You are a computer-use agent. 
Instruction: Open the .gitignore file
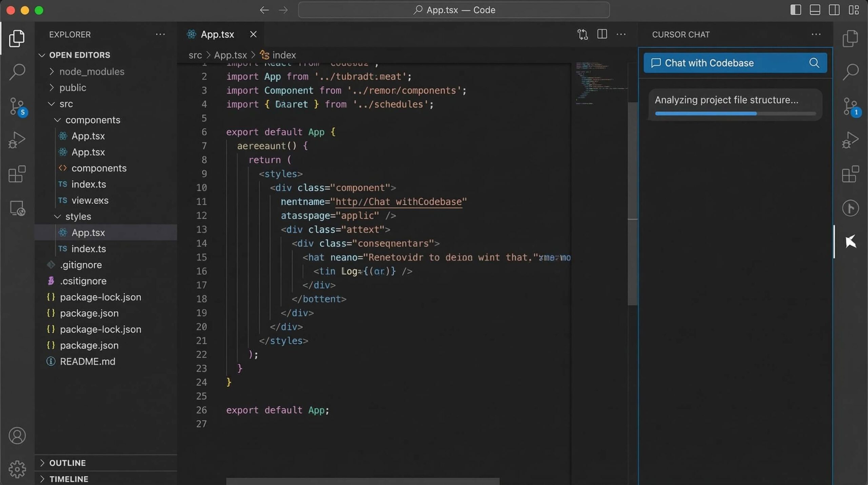click(x=106, y=265)
